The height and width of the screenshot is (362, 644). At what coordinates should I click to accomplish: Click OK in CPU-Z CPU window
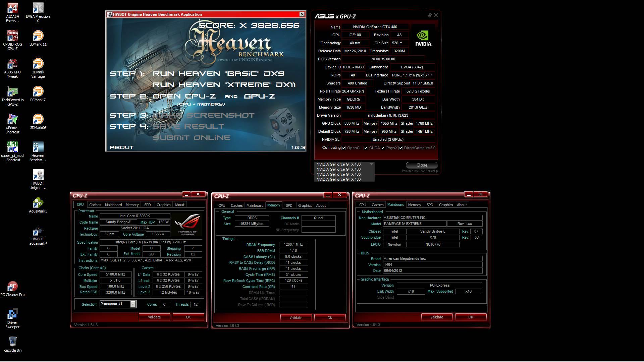click(188, 317)
